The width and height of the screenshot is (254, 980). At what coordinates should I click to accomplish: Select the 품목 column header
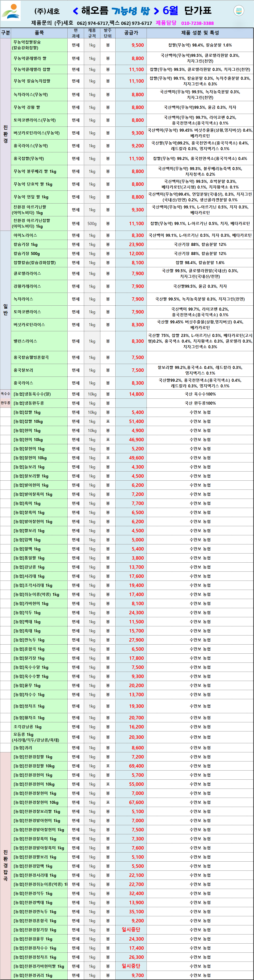tap(39, 33)
